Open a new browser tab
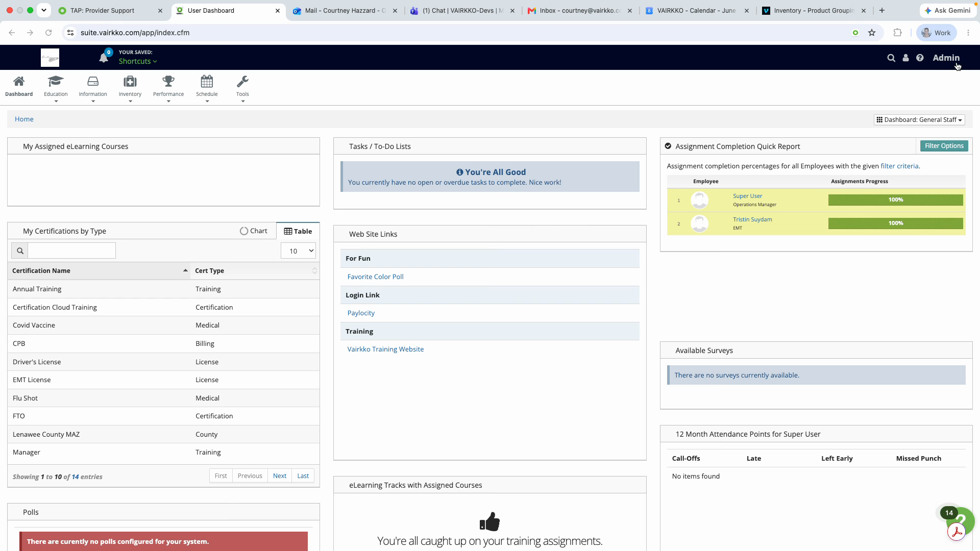 881,10
